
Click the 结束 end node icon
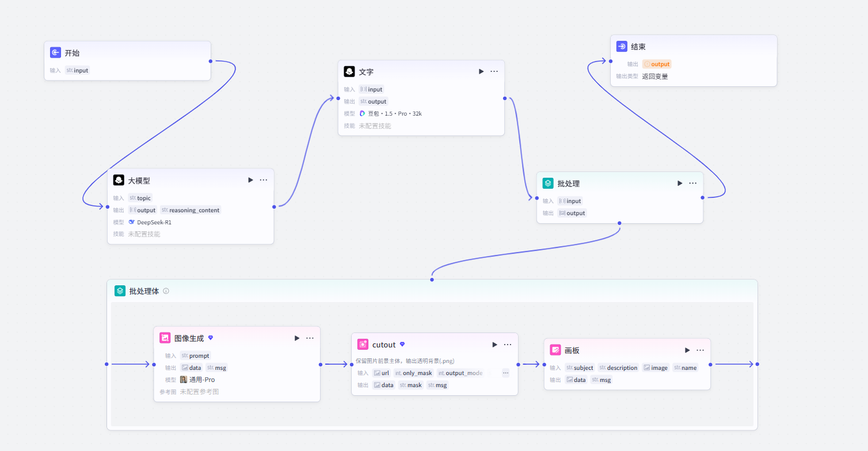tap(622, 47)
